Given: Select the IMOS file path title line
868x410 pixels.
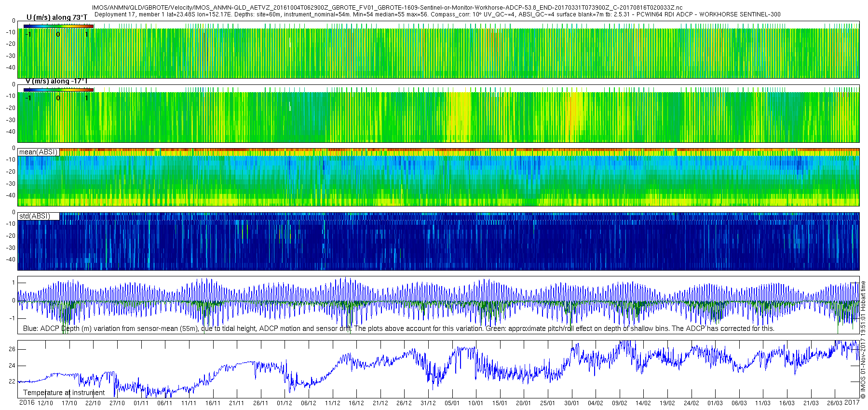Looking at the screenshot, I should [x=387, y=8].
